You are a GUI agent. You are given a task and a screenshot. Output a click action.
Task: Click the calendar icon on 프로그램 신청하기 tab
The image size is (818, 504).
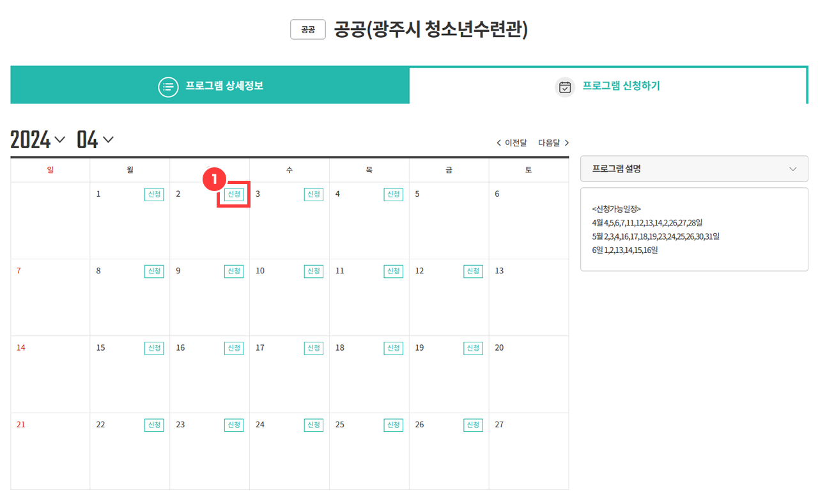pos(565,87)
